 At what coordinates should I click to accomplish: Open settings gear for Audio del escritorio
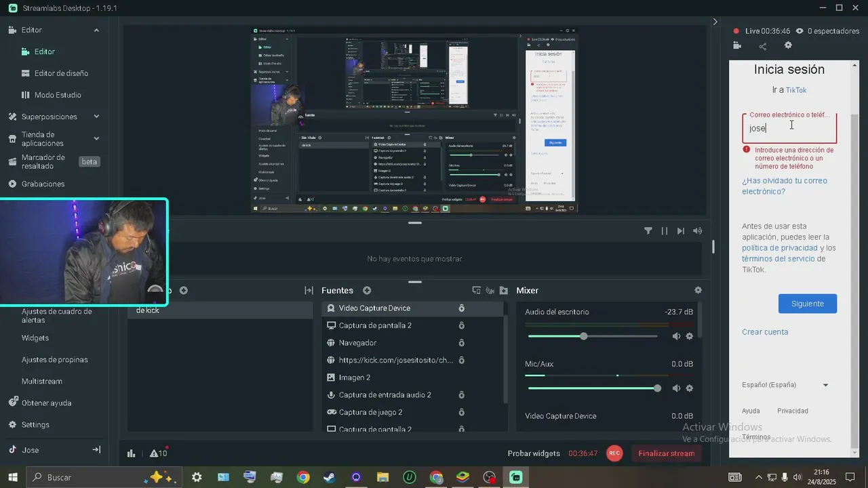coord(690,336)
